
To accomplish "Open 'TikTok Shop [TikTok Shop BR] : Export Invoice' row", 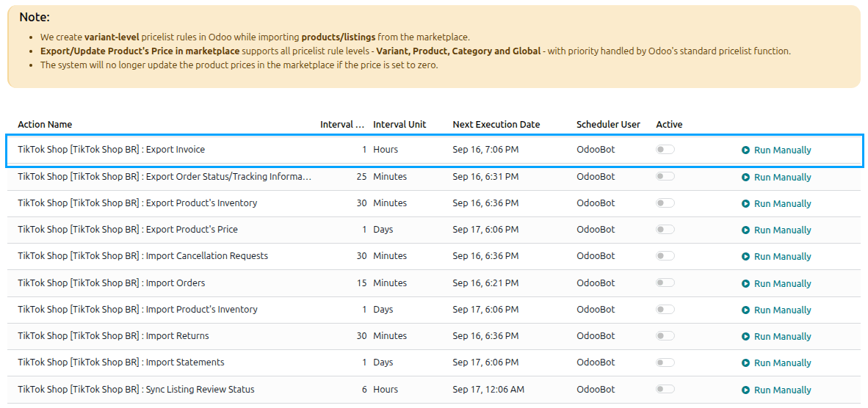I will (x=433, y=150).
